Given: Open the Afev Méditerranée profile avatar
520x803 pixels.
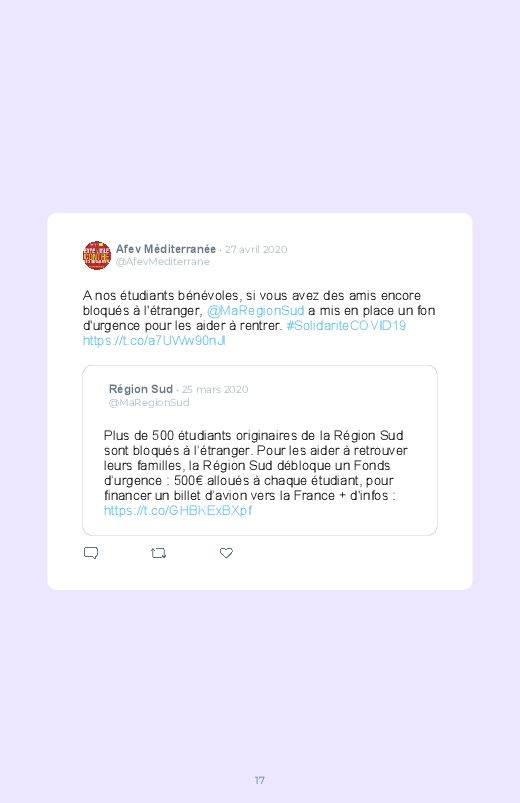Looking at the screenshot, I should pos(97,255).
